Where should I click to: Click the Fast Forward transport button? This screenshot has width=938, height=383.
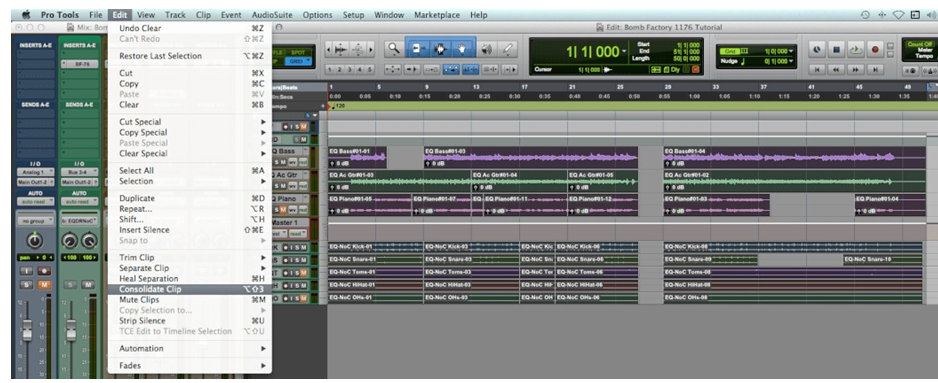[855, 69]
